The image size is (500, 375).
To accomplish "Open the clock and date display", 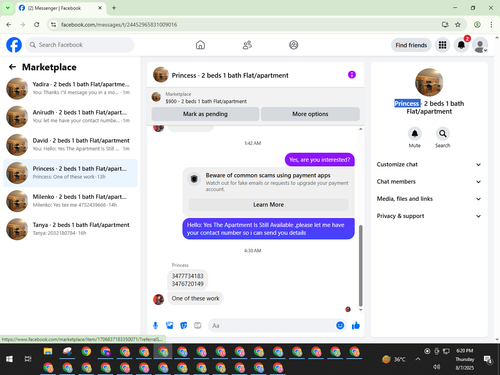I will [x=465, y=359].
